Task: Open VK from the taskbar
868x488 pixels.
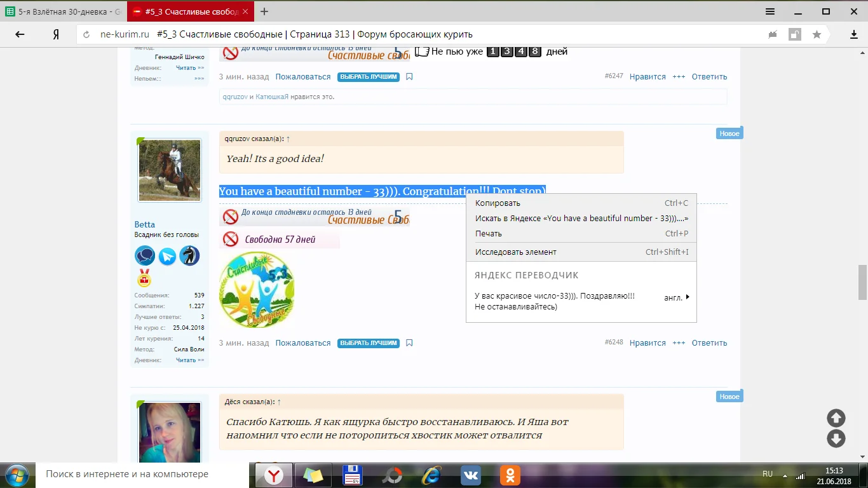Action: point(471,475)
